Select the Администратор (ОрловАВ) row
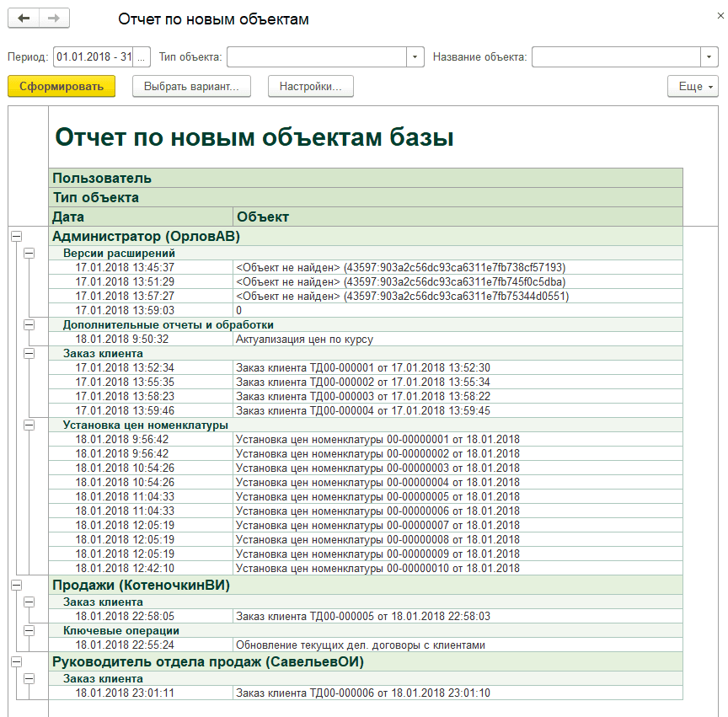This screenshot has height=717, width=728. tap(366, 237)
